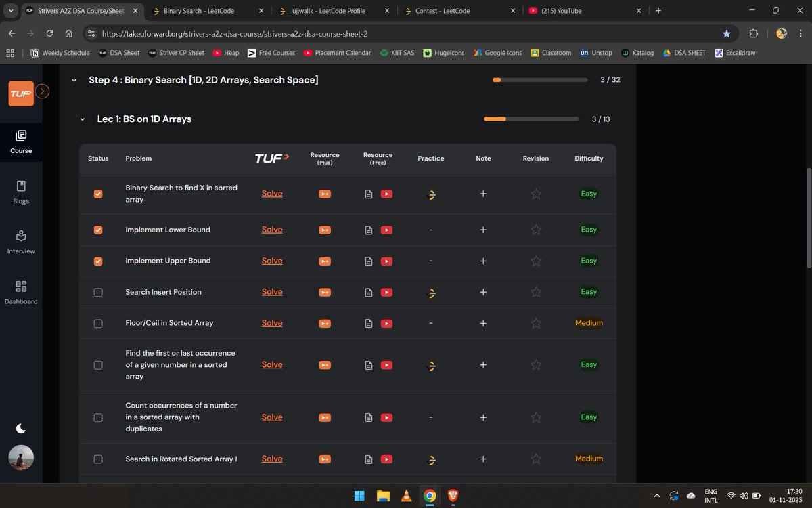The height and width of the screenshot is (508, 812).
Task: Check the first or last occurrence problem
Action: tap(98, 365)
